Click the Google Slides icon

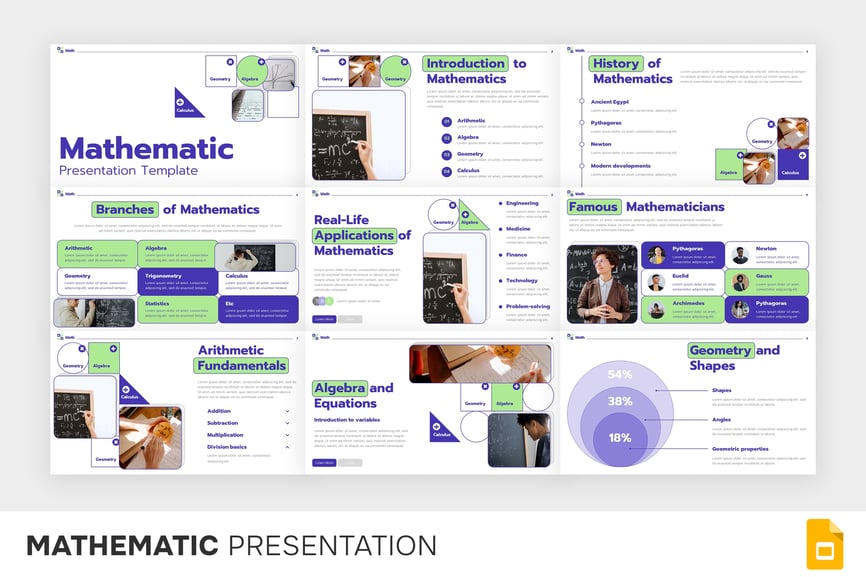(x=825, y=544)
